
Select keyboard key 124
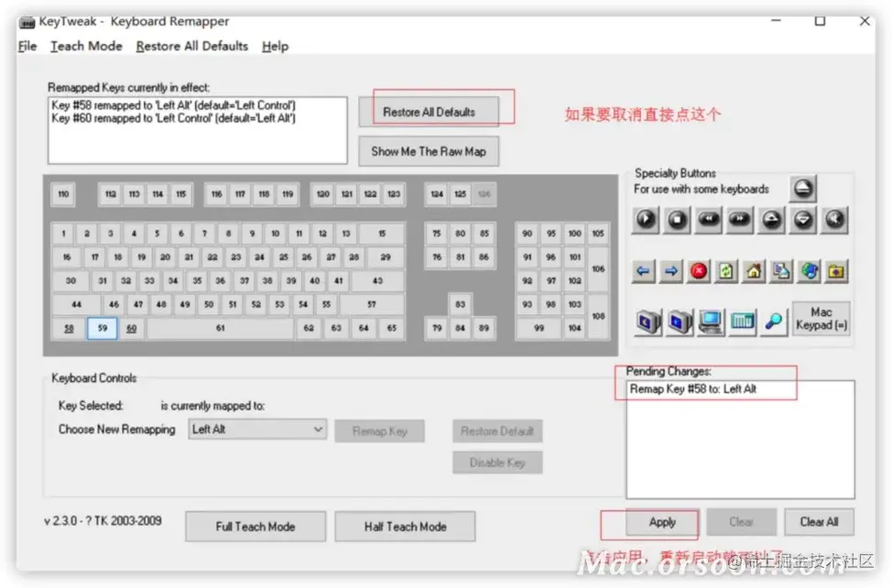(437, 194)
